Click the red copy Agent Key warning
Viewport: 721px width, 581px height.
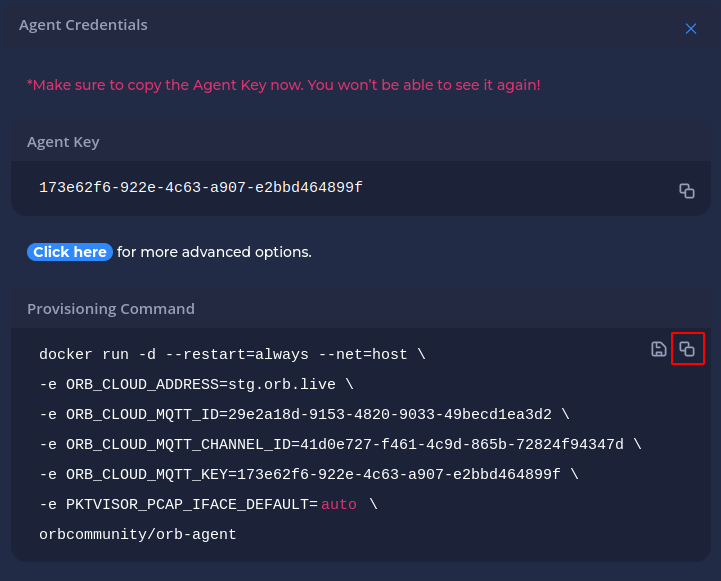[283, 85]
